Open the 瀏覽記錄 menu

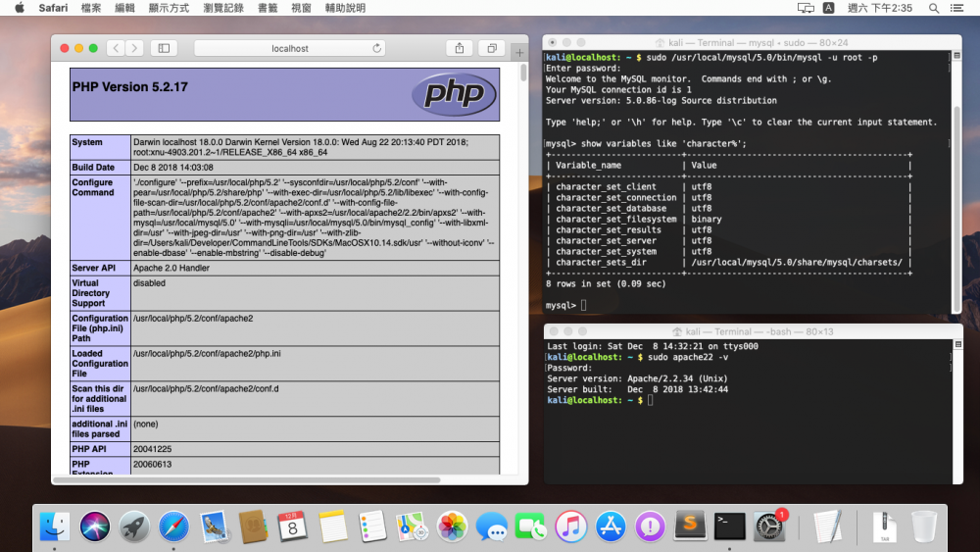pos(223,8)
